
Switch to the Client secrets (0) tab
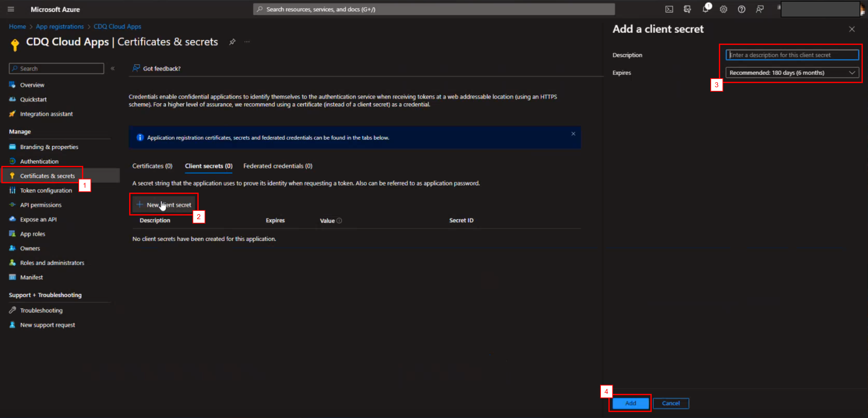click(x=209, y=166)
